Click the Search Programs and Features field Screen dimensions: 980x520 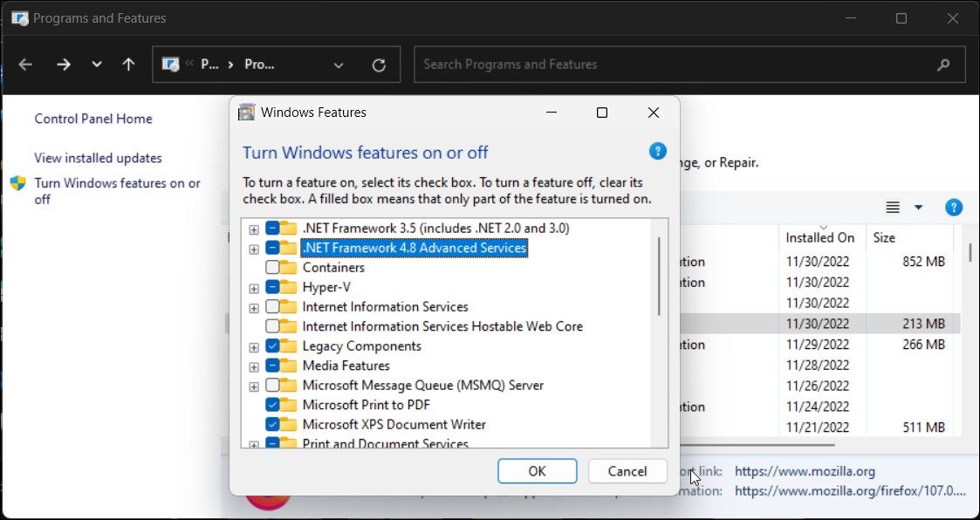[688, 65]
